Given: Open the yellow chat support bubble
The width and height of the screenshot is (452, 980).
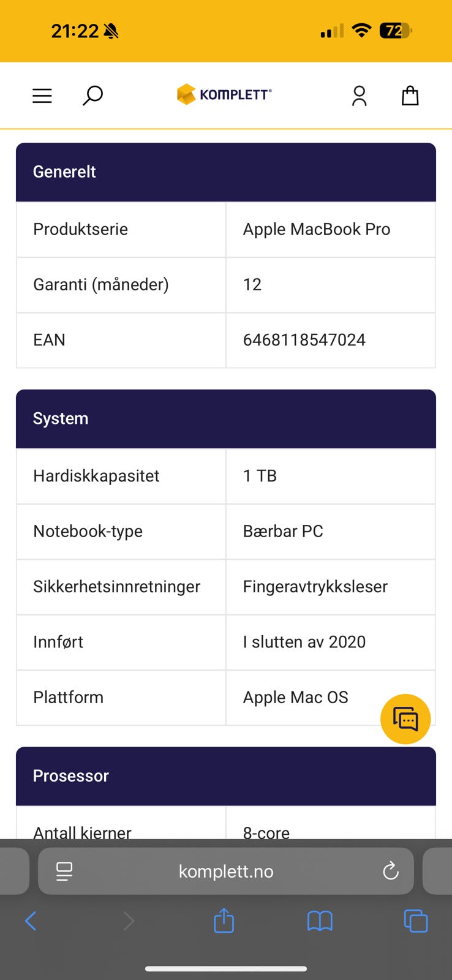Looking at the screenshot, I should pos(405,719).
